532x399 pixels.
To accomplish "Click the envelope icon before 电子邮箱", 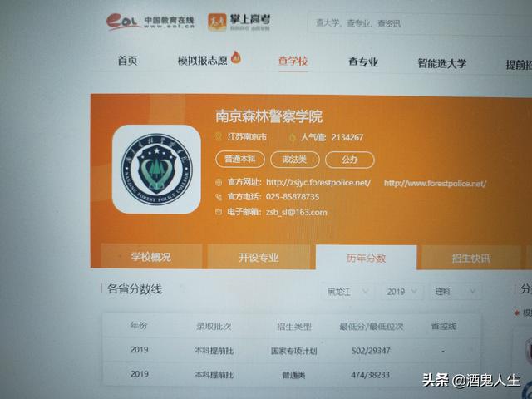I will point(219,212).
